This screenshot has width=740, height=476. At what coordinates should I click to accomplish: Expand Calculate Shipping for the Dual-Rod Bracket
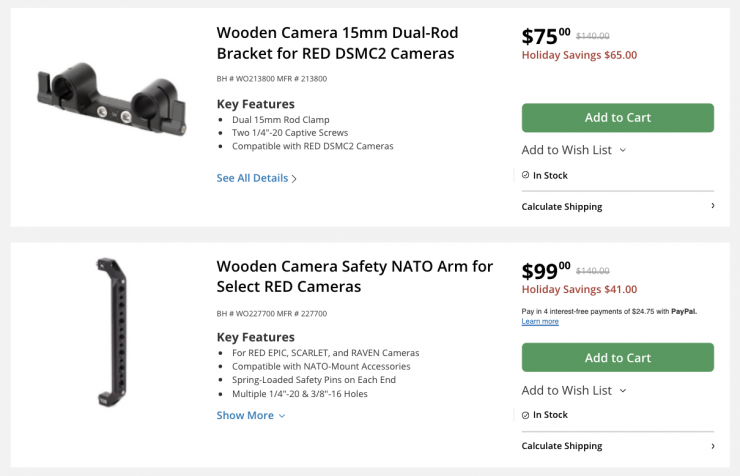pyautogui.click(x=562, y=206)
